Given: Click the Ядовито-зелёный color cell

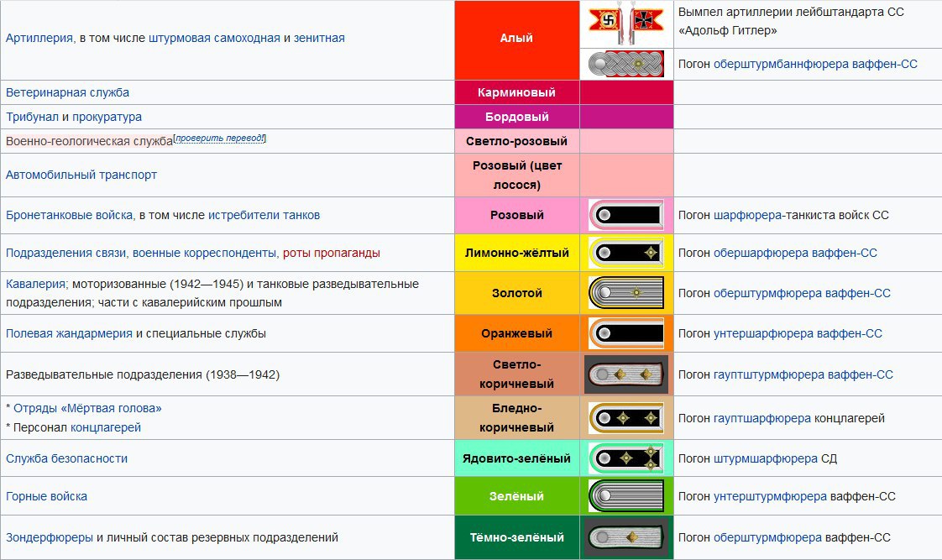Looking at the screenshot, I should [516, 458].
